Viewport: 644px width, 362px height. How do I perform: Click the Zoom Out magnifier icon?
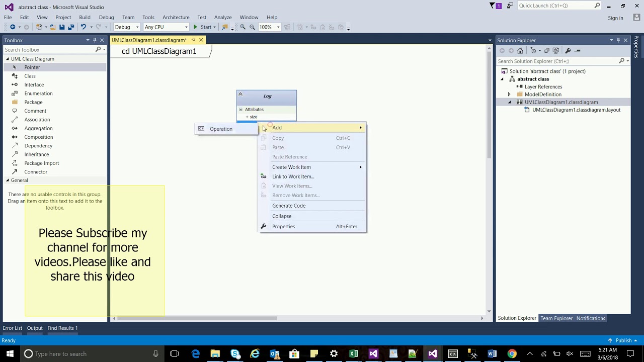[x=252, y=27]
